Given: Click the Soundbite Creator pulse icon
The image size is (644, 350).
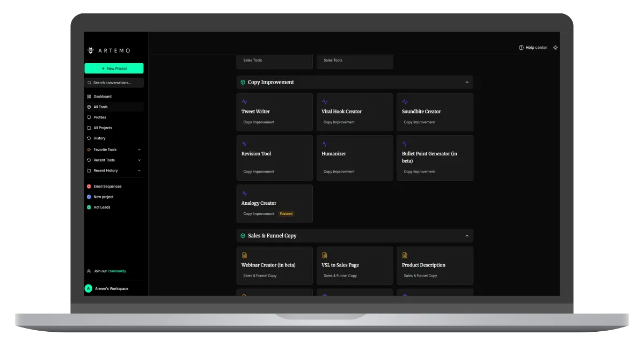Looking at the screenshot, I should pyautogui.click(x=405, y=102).
